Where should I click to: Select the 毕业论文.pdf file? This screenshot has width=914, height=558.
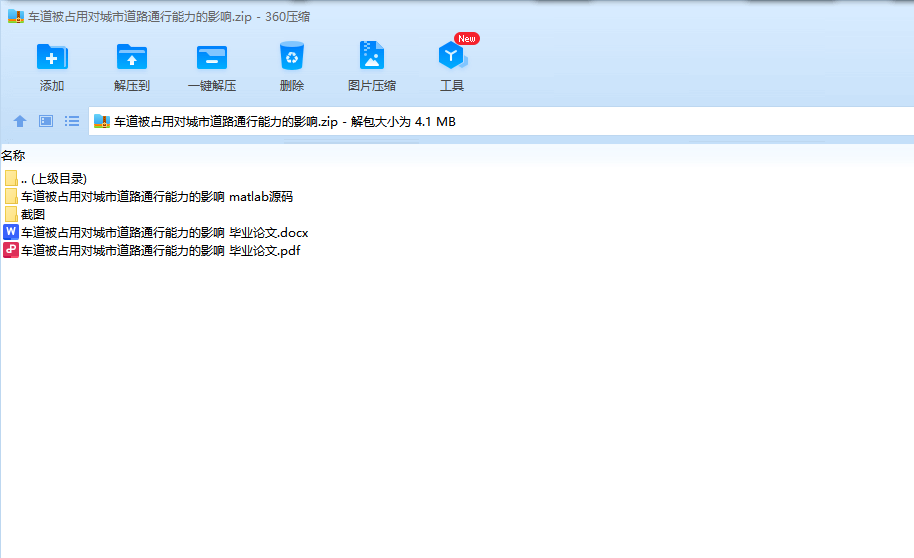[152, 251]
